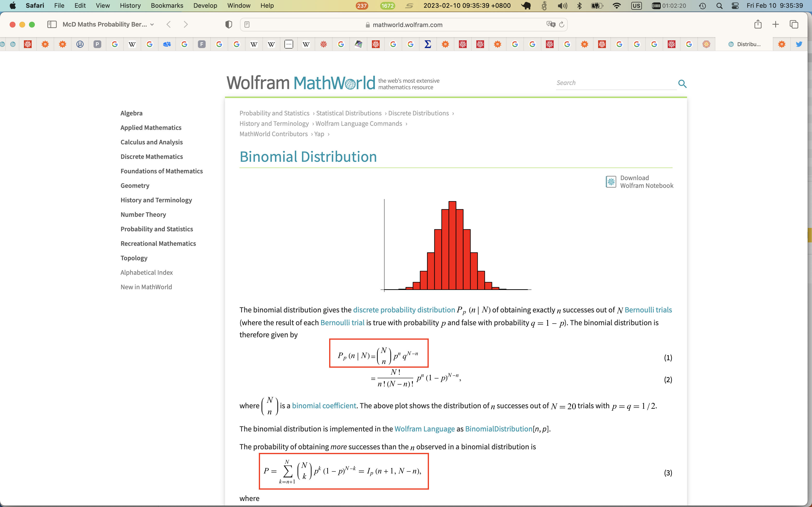Click the Download Wolfram Notebook icon
812x507 pixels.
(611, 182)
